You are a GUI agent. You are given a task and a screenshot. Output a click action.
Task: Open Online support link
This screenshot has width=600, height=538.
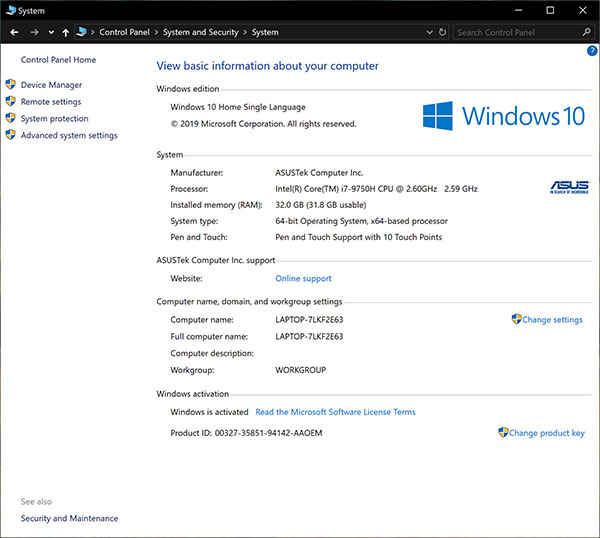(303, 278)
